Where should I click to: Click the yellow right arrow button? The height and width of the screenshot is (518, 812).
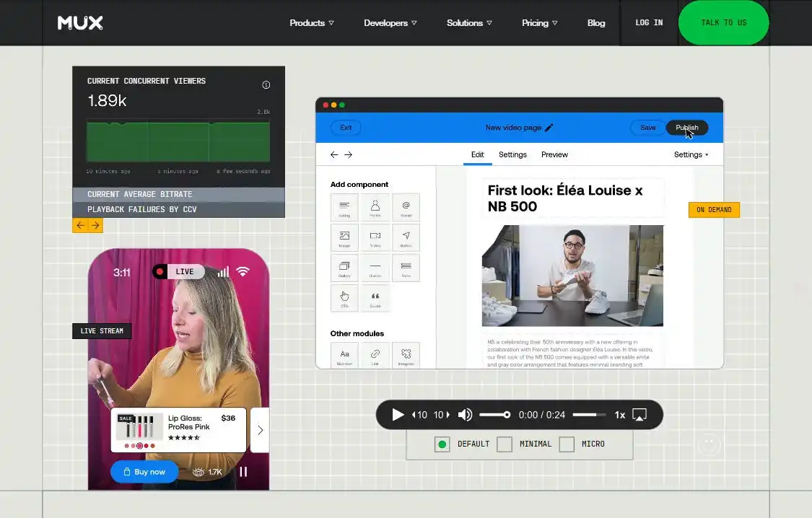pos(95,225)
